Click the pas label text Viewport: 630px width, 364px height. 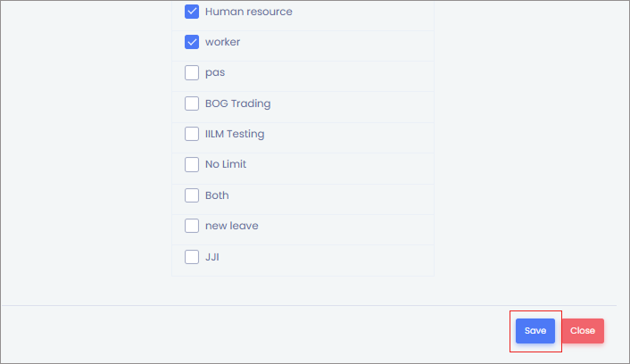coord(215,73)
